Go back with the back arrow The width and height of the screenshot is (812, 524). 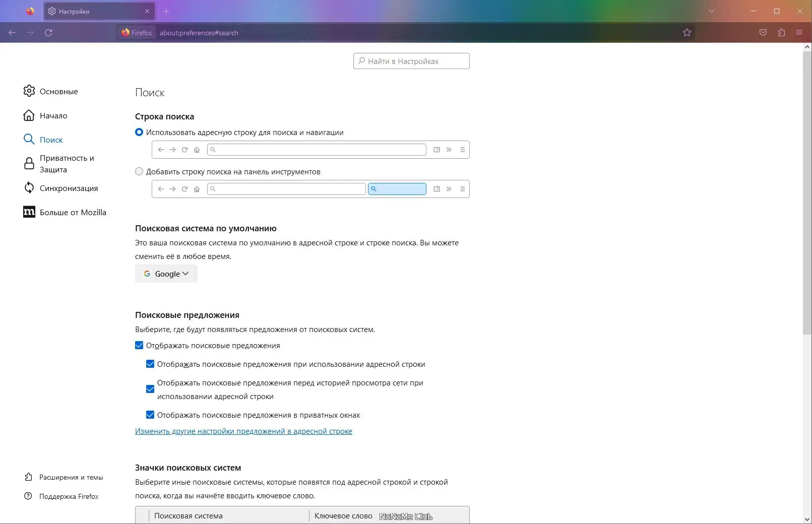(x=12, y=33)
